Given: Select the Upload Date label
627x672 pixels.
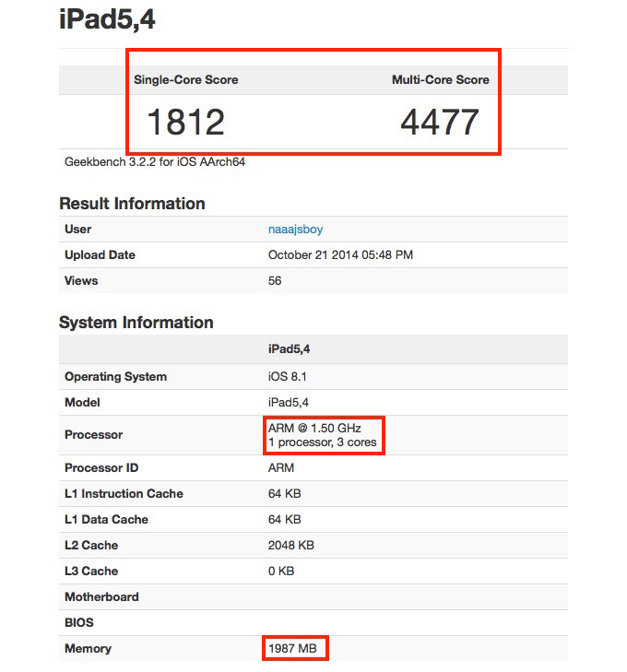Looking at the screenshot, I should 100,255.
